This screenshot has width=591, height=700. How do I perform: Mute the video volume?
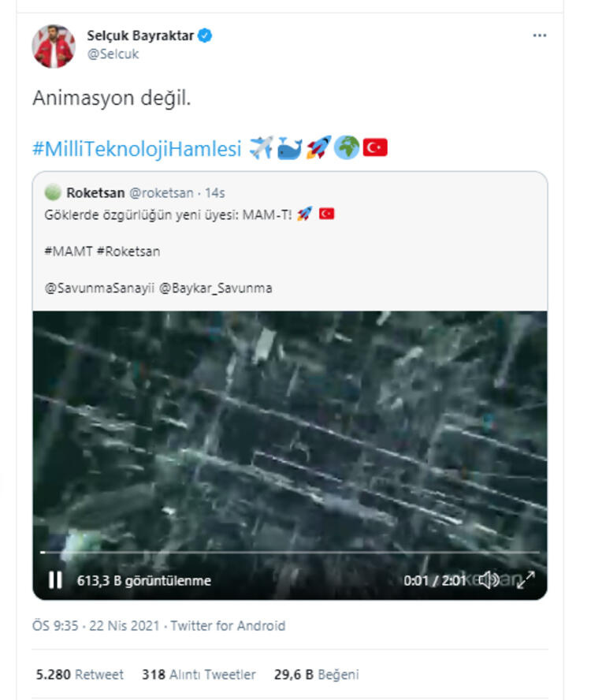click(489, 580)
